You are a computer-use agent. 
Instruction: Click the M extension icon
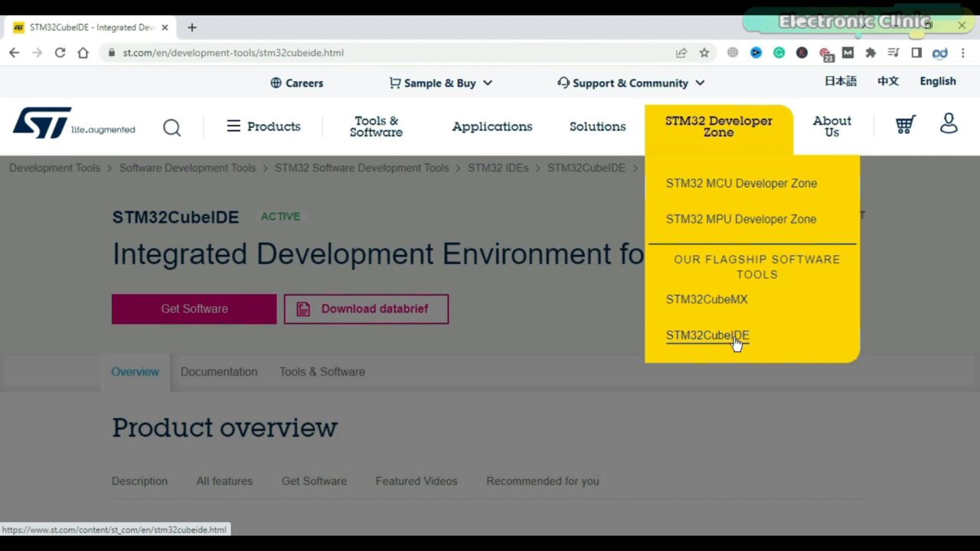click(848, 53)
